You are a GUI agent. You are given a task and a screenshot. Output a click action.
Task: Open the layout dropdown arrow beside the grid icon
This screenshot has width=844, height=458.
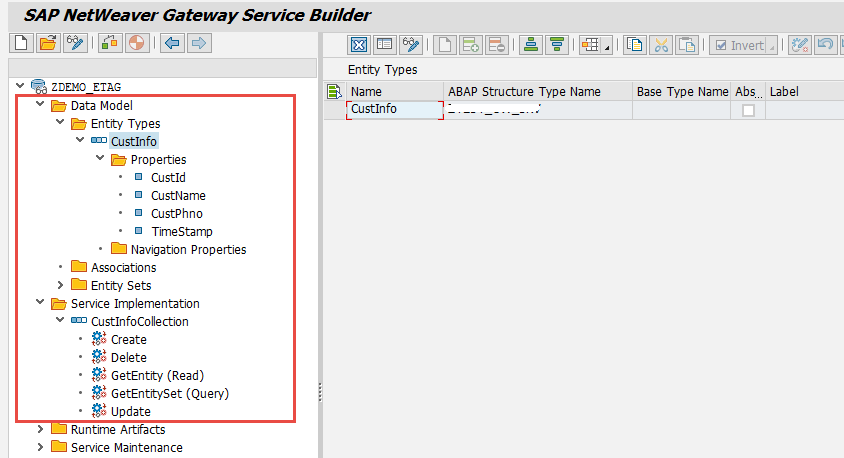607,46
